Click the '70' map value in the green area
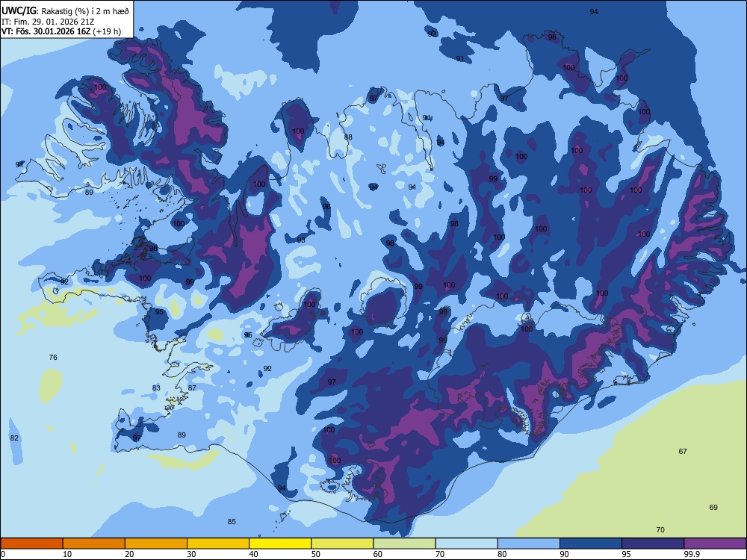This screenshot has width=747, height=560. coord(660,529)
